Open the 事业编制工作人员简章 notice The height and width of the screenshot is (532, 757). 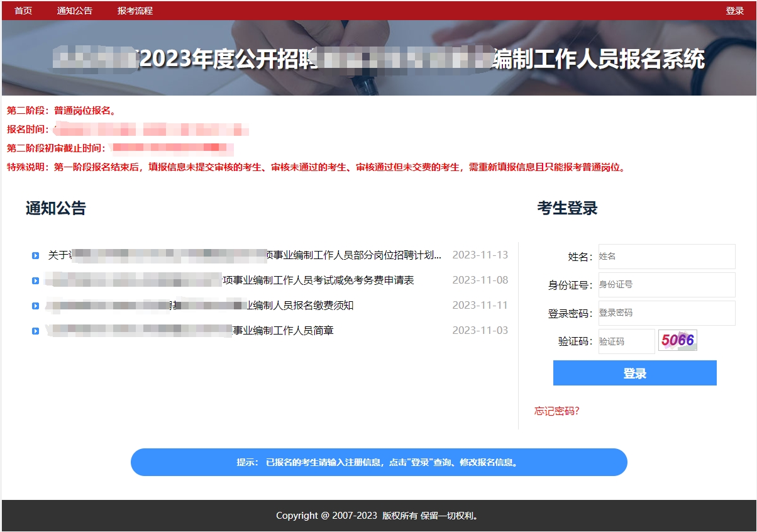pos(190,331)
